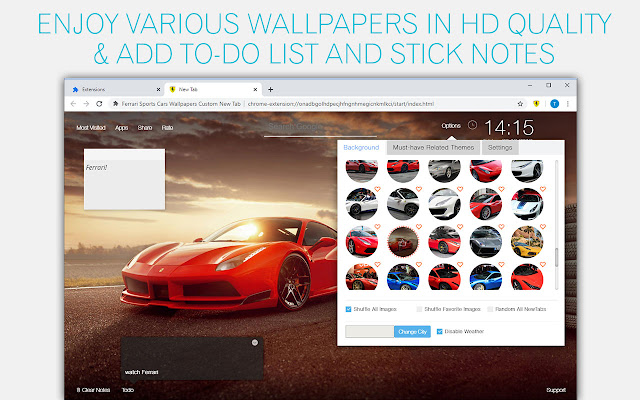Click the Search Google field
The image size is (640, 400).
pyautogui.click(x=320, y=127)
